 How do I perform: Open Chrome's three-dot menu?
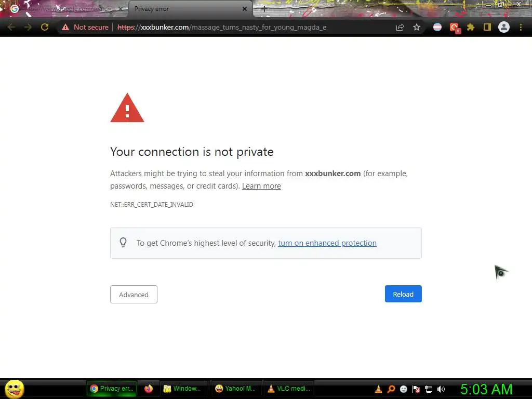coord(521,27)
